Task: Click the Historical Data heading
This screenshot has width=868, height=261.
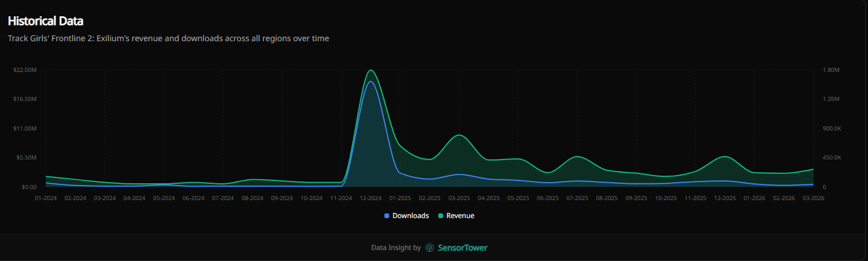Action: 46,21
